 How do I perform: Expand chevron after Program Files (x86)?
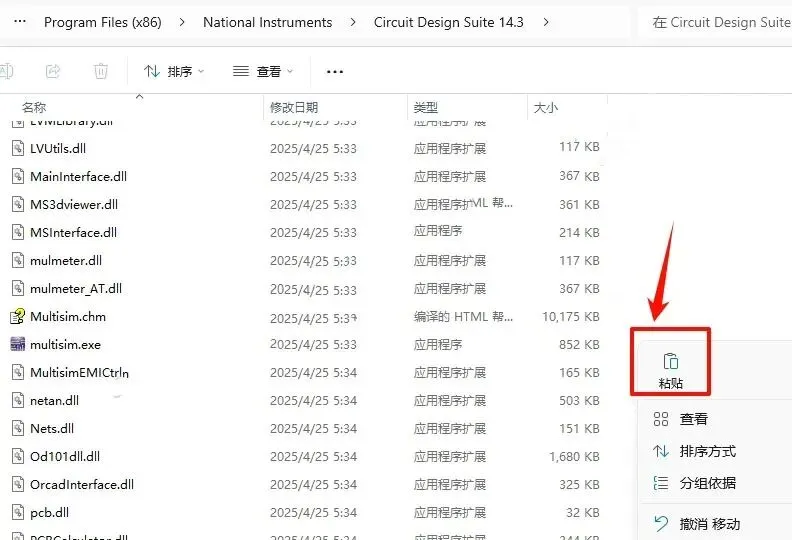182,22
